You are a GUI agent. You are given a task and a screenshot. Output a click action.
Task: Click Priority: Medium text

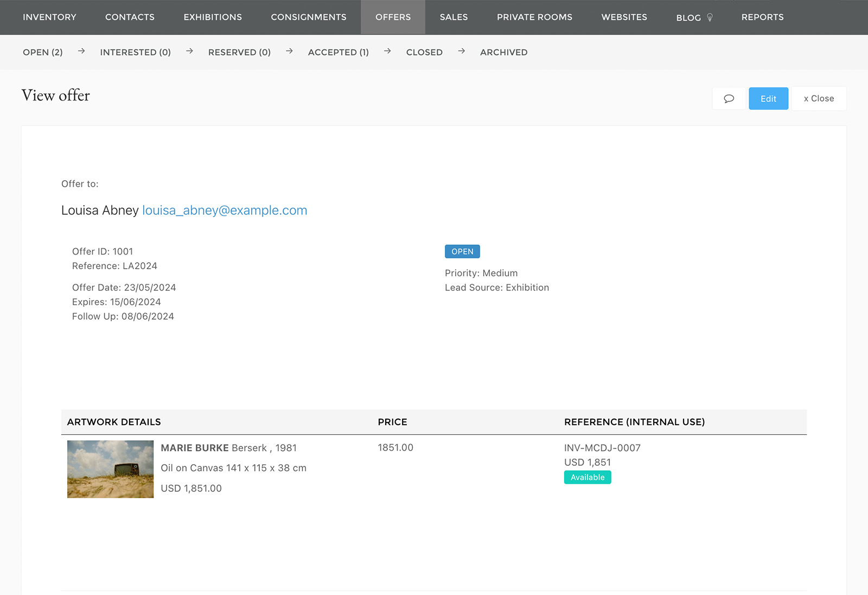481,273
